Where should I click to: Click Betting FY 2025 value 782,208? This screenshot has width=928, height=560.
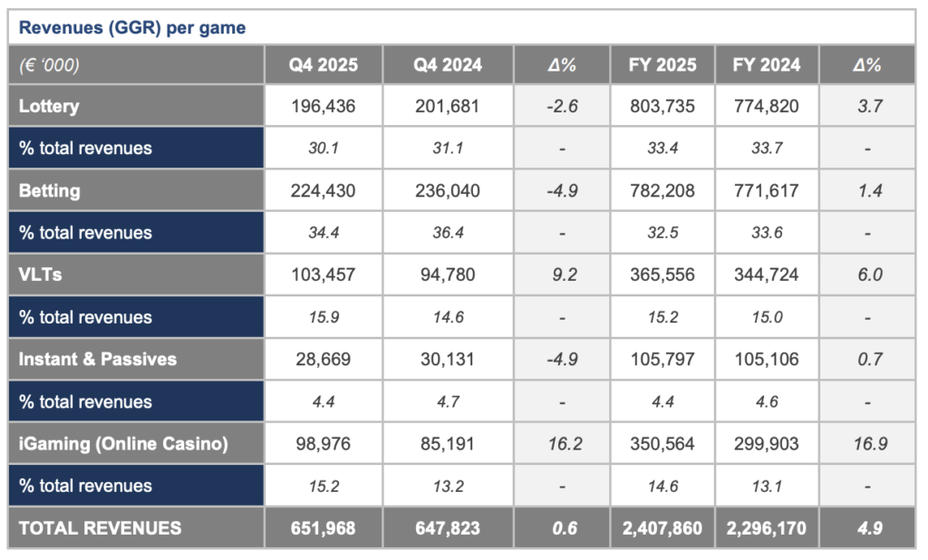click(x=662, y=190)
